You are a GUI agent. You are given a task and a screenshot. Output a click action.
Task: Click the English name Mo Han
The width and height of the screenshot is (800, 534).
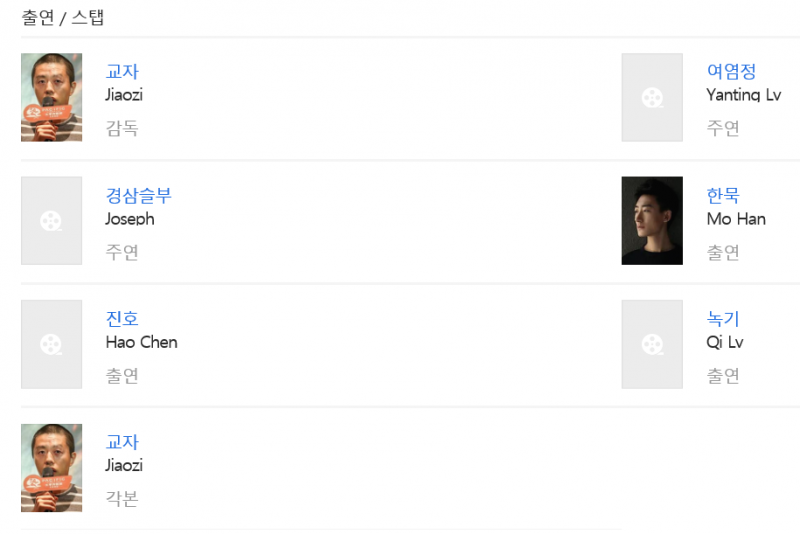pos(735,219)
